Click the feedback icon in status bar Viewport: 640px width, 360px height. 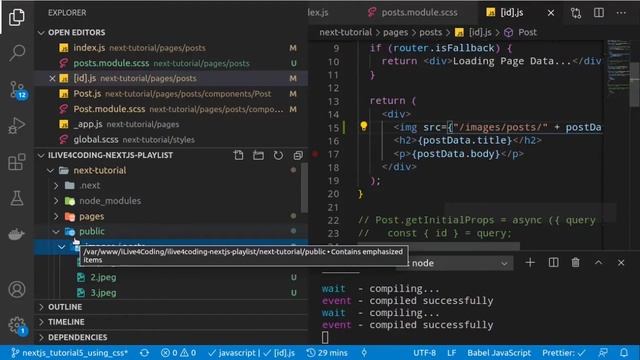coord(603,353)
